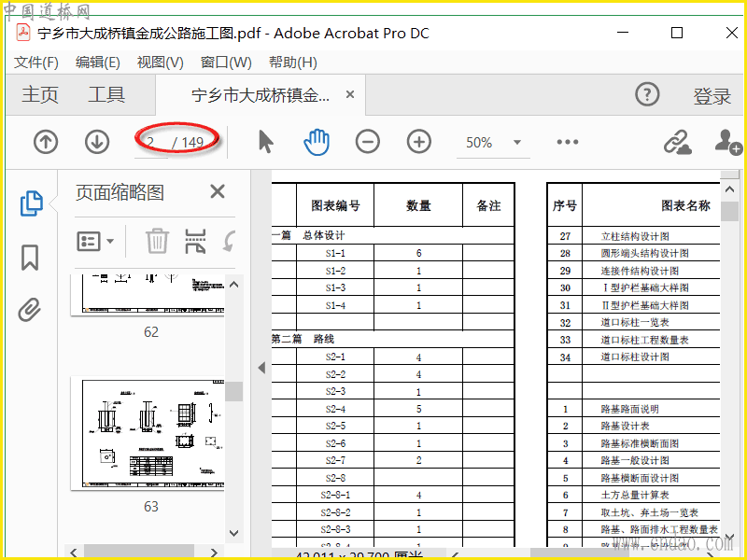Click the thumbnail panel vertical scrollbar thumb
747x560 pixels.
click(x=234, y=391)
